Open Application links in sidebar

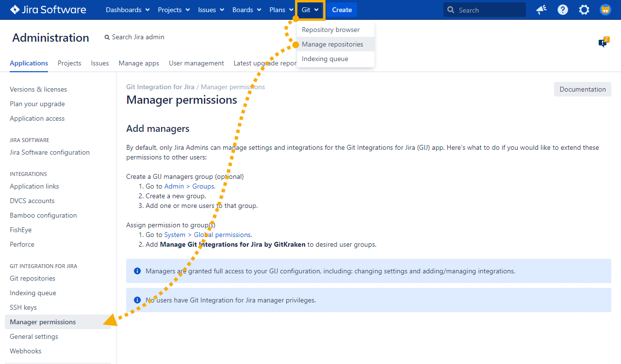34,186
